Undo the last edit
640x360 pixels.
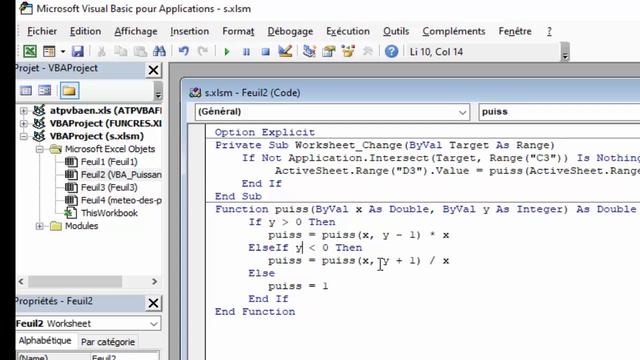[184, 51]
